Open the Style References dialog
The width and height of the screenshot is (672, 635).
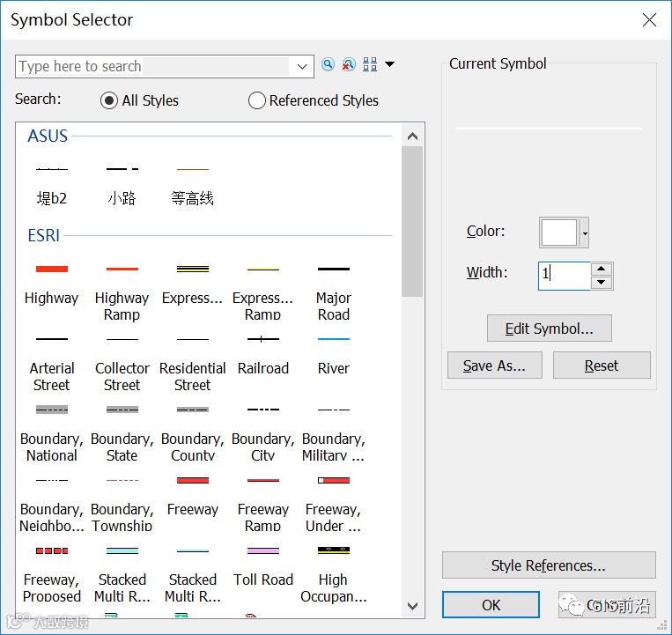pyautogui.click(x=549, y=565)
